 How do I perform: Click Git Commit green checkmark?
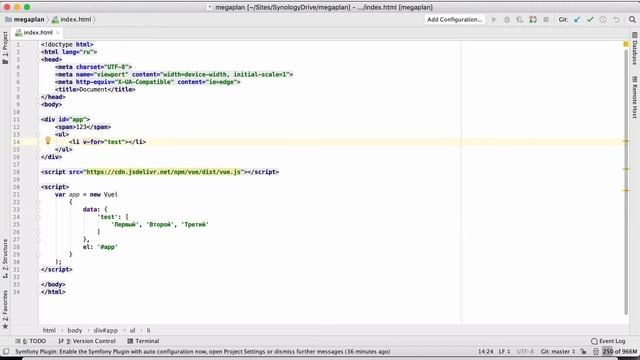590,19
